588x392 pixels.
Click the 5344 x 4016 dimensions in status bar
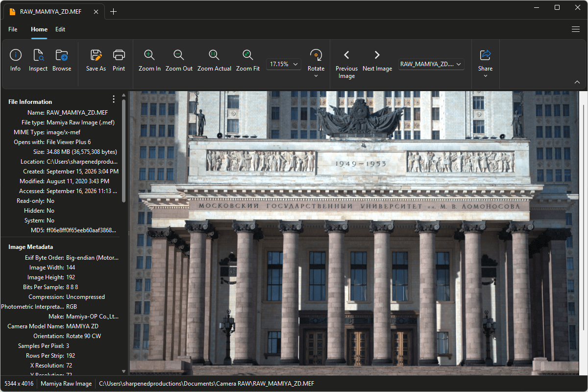pos(19,384)
